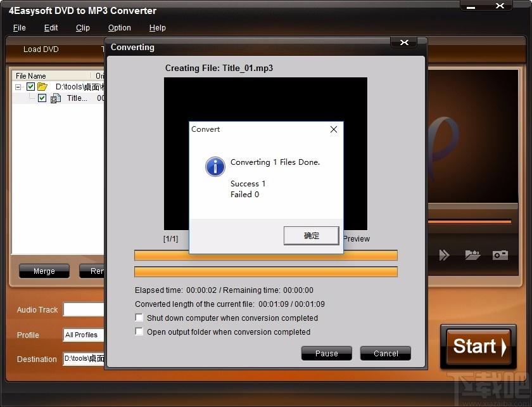Take a snapshot with the camera icon
Viewport: 532px width, 407px height.
click(500, 255)
